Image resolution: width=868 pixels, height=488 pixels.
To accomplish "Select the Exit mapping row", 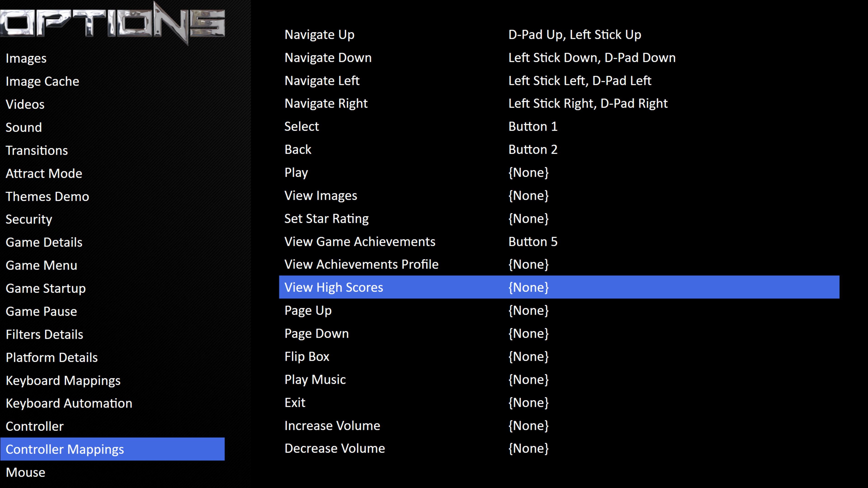I will click(x=559, y=402).
